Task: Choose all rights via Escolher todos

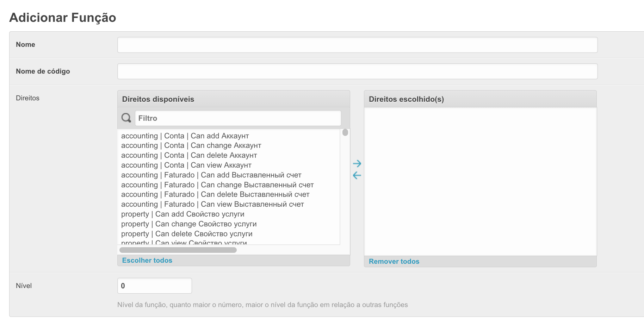Action: point(147,261)
